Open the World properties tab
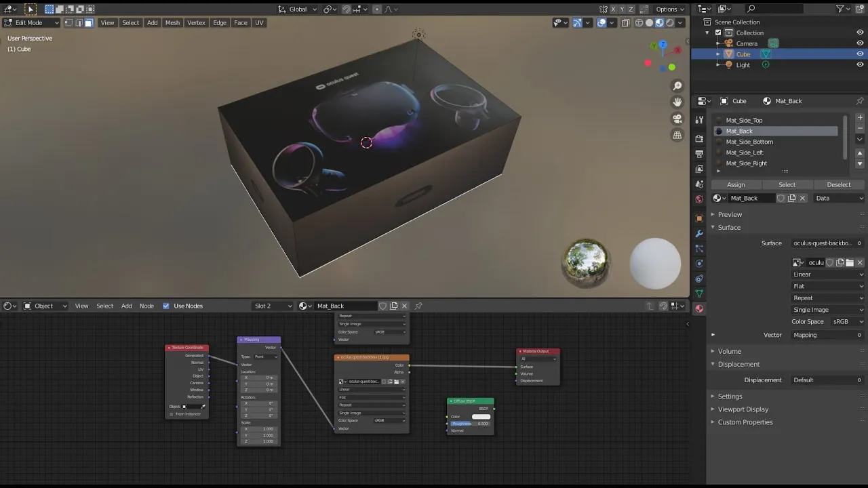 tap(699, 199)
